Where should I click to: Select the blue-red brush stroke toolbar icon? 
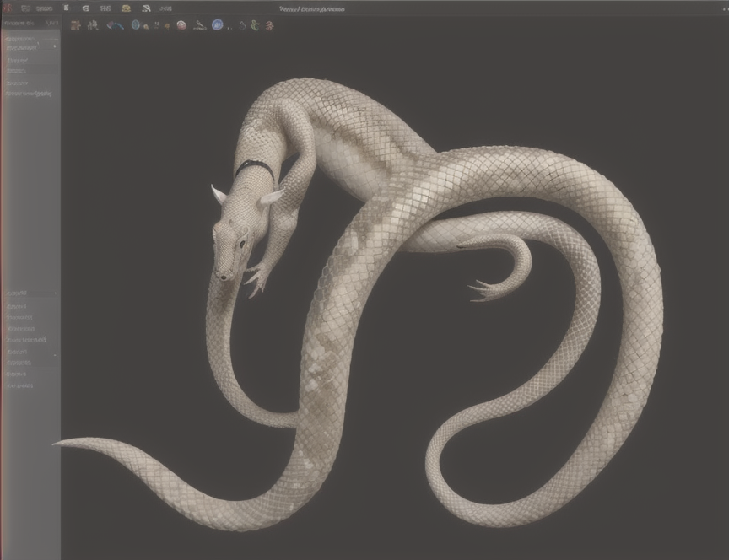tap(115, 25)
